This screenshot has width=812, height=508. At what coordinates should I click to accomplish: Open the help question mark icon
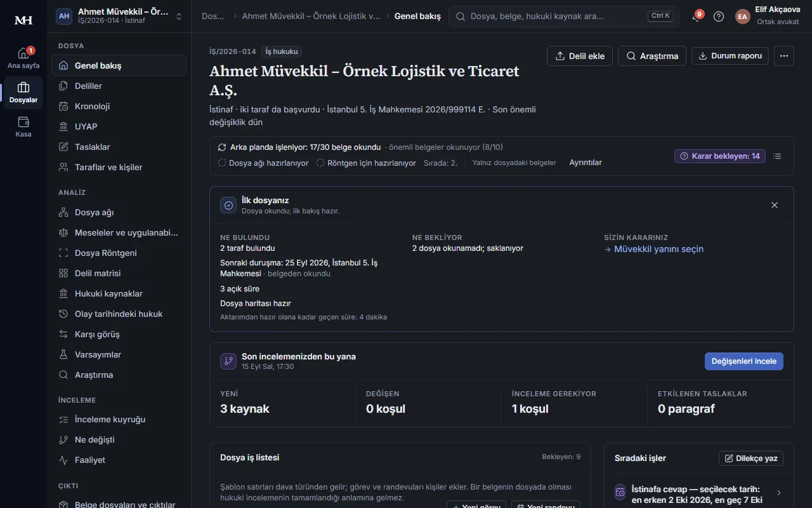coord(719,17)
